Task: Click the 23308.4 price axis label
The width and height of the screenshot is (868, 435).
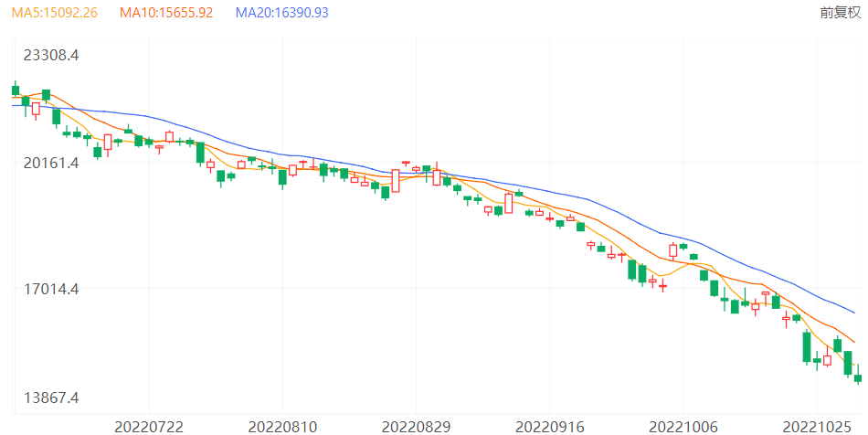Action: pos(51,55)
